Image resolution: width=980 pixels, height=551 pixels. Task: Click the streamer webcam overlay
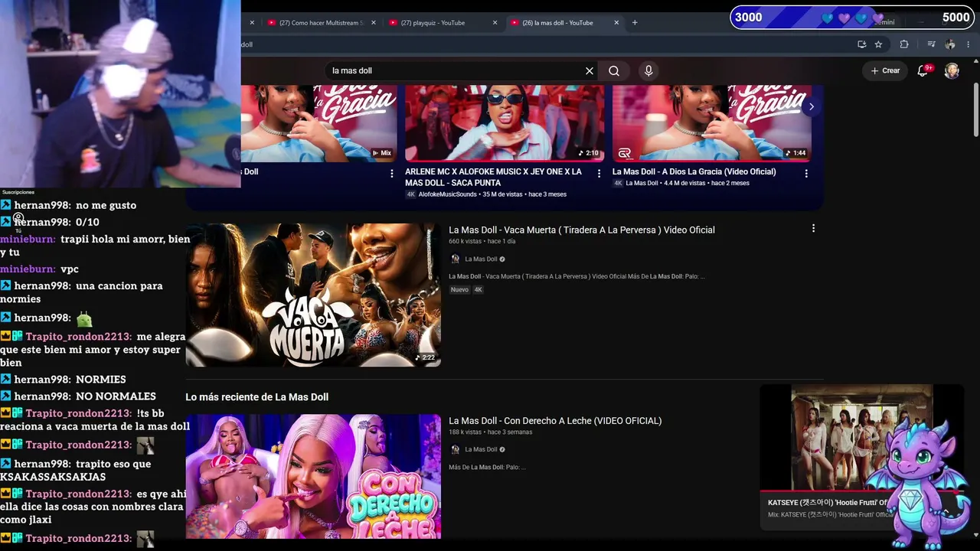[120, 93]
